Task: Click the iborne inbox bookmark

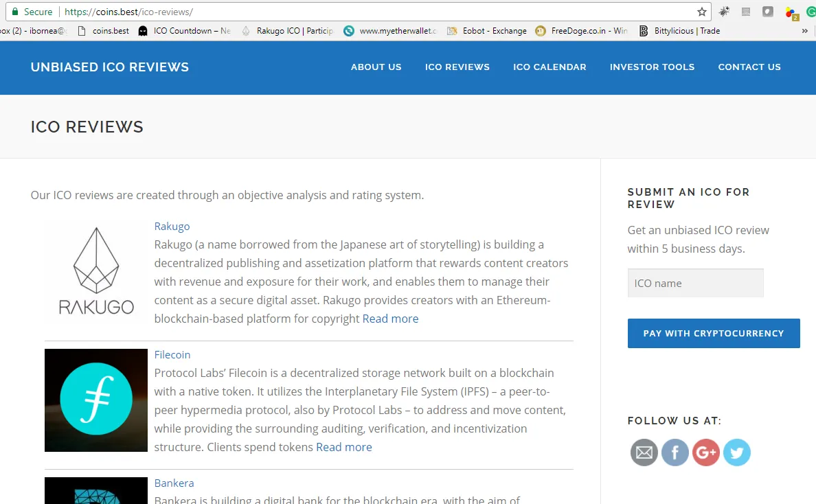Action: (x=33, y=31)
